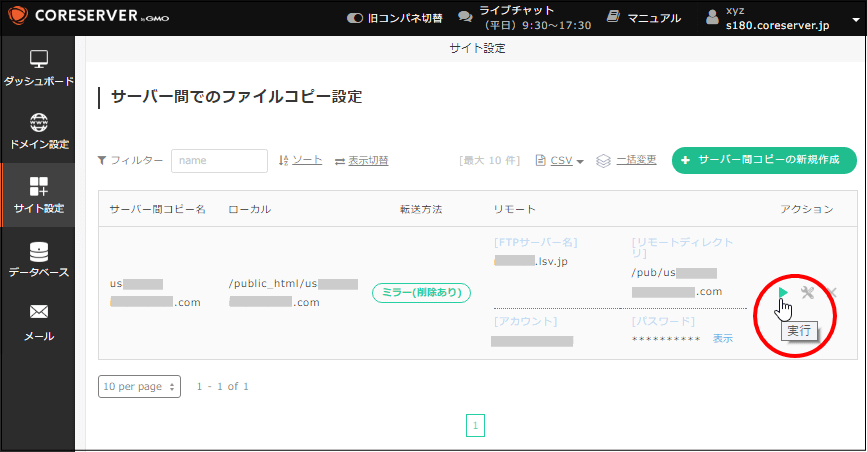The image size is (867, 452).
Task: Open Domain settings (ドメイン設定) in sidebar
Action: 38,130
